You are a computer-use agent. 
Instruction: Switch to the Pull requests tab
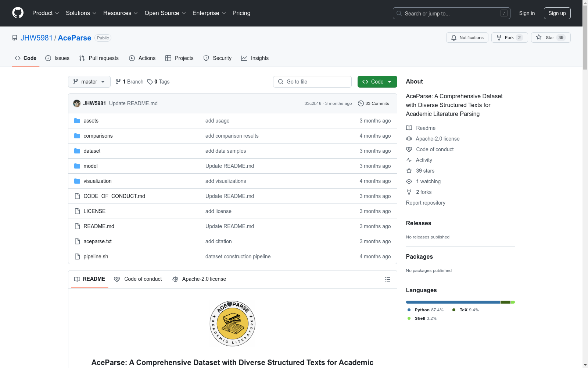pos(99,58)
